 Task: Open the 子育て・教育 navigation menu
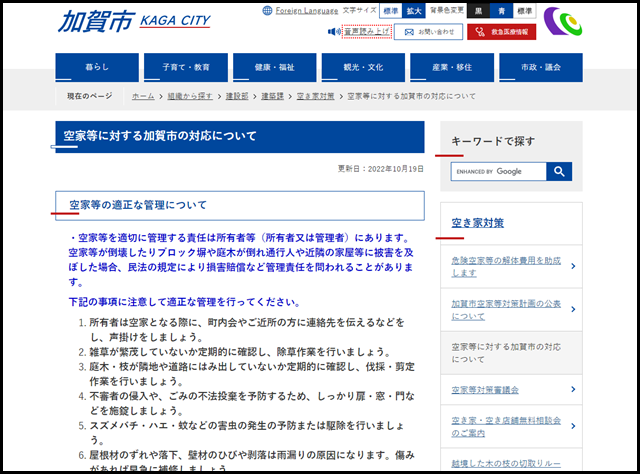(186, 67)
